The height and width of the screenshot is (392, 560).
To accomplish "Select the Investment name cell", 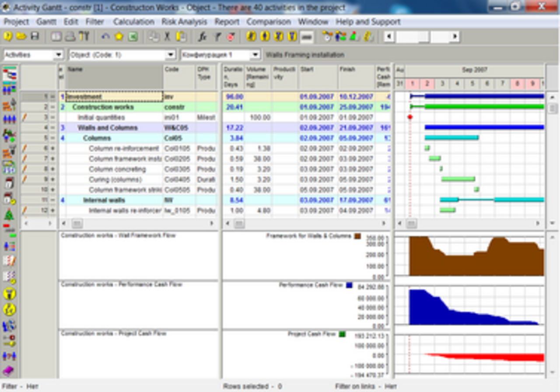I will click(115, 97).
